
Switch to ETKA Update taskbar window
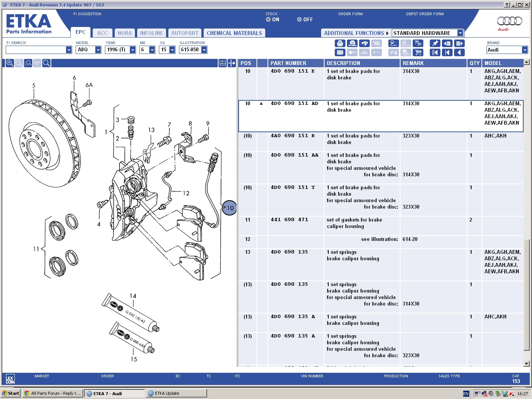[177, 393]
